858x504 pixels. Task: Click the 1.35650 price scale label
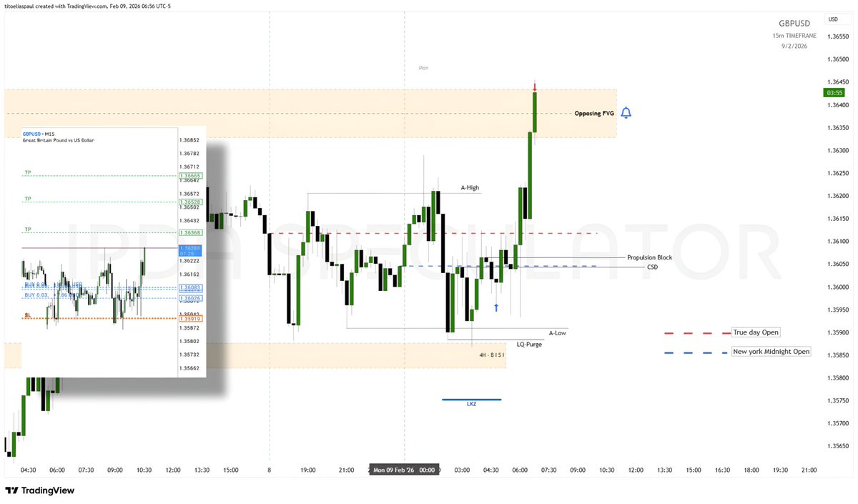click(838, 447)
